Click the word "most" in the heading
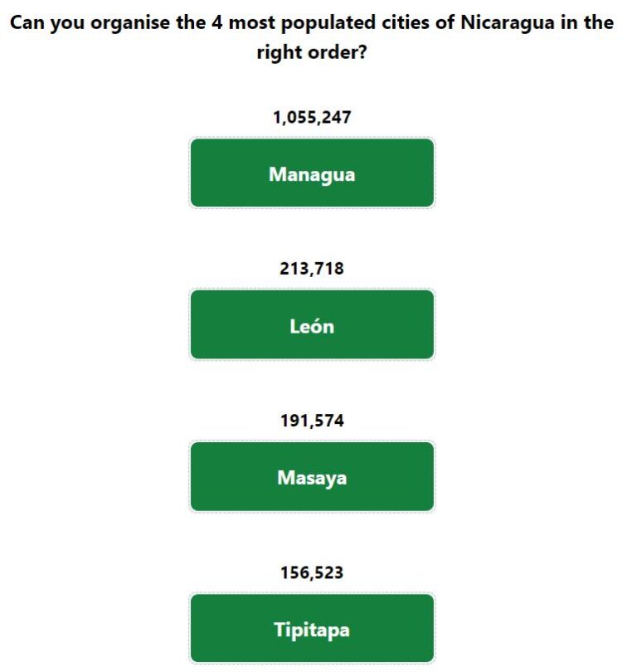 pos(252,22)
